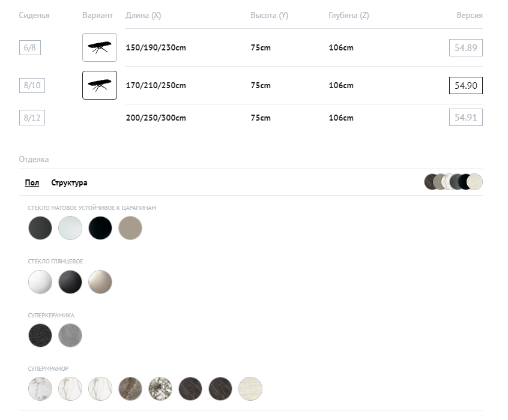Select the white glossy glass swatch
Viewport: 508px width, 420px height.
40,281
